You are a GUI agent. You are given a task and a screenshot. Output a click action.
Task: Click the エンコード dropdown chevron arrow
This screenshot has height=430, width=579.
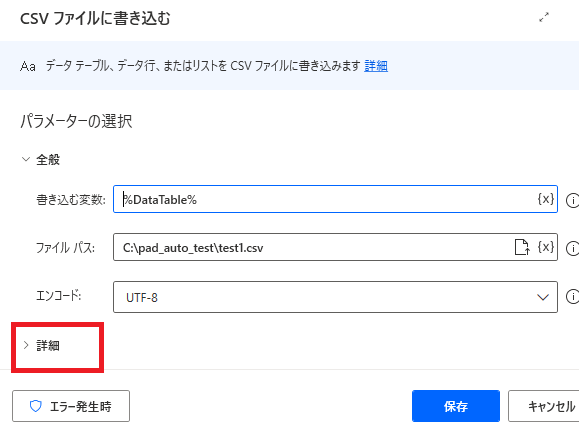pos(542,297)
